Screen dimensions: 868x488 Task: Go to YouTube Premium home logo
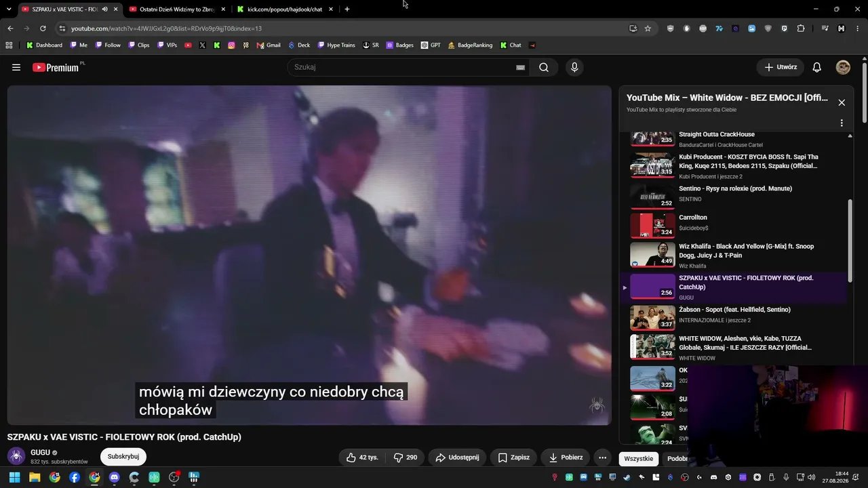click(x=55, y=67)
